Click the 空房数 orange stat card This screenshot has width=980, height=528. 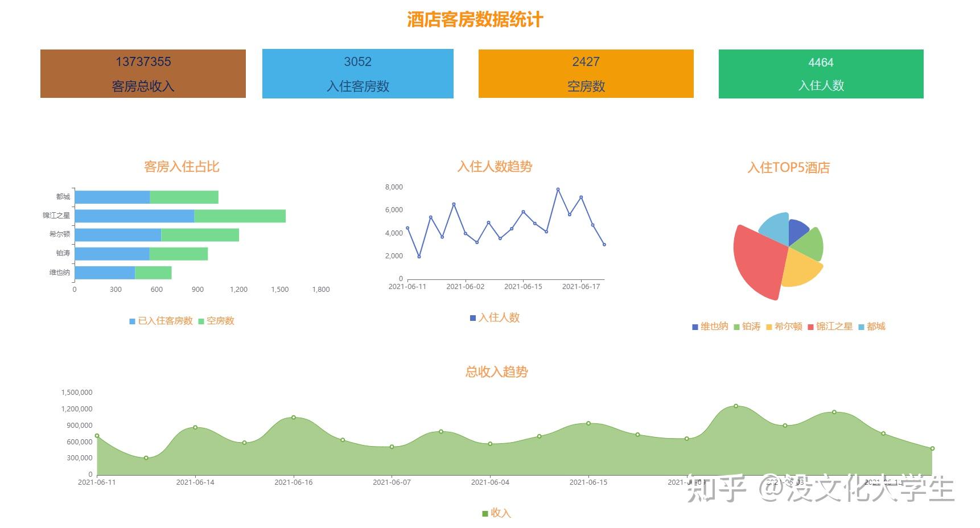click(x=586, y=73)
